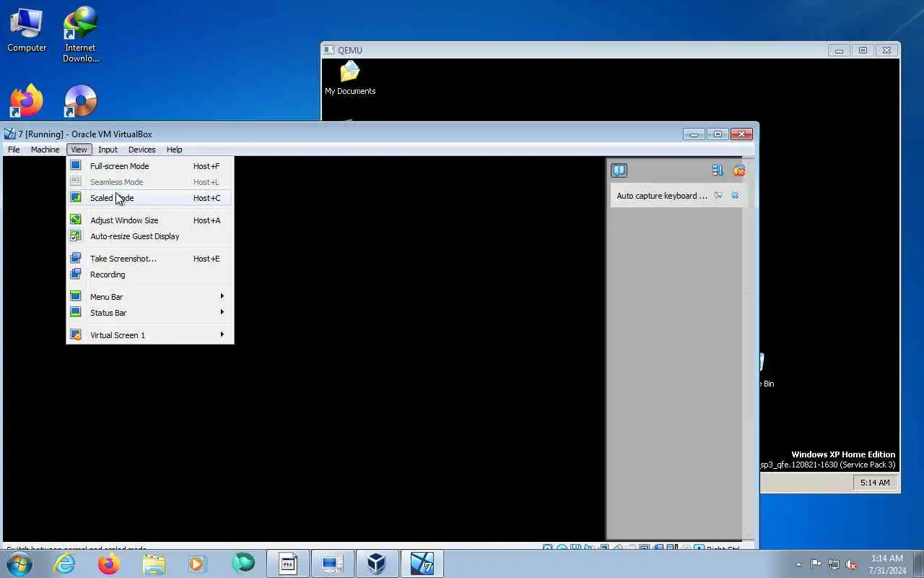
Task: Open the Help menu in VirtualBox
Action: (x=174, y=150)
